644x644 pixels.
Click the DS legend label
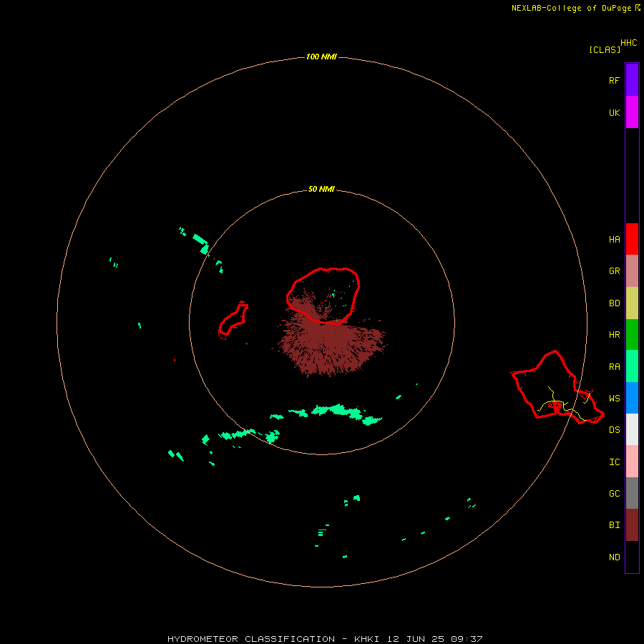point(614,430)
